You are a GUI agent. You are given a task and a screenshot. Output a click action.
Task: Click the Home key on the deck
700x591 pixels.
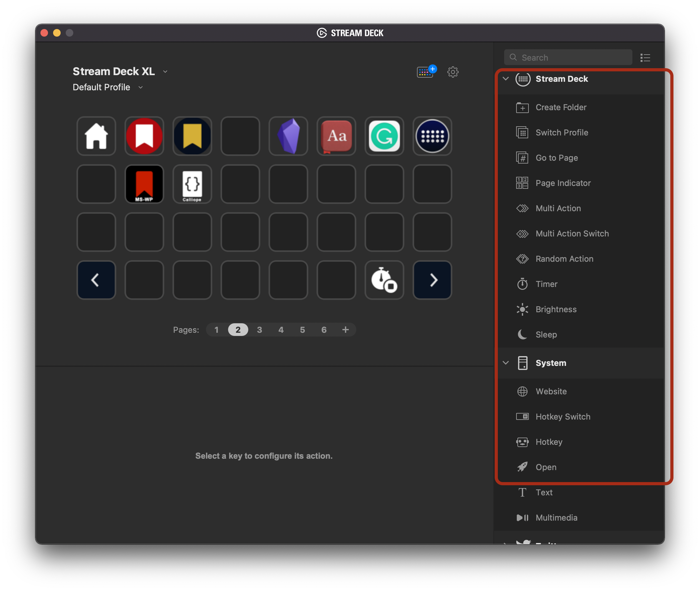coord(96,136)
